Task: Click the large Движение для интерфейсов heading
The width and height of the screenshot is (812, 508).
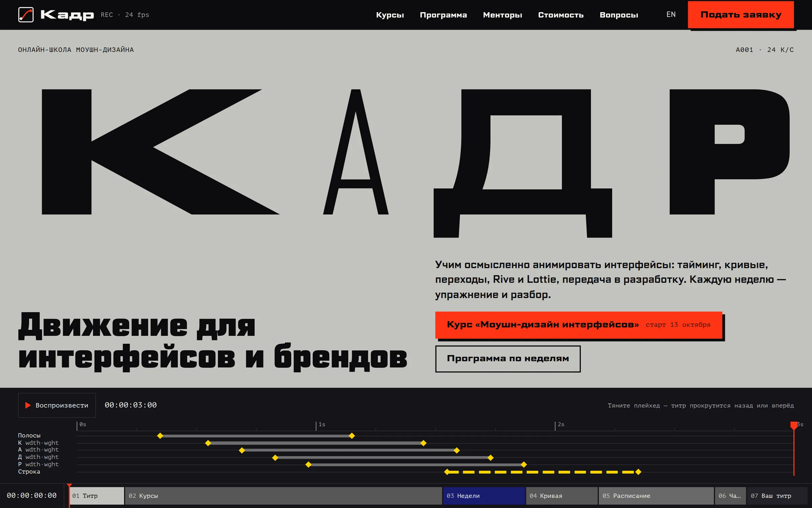Action: (213, 341)
